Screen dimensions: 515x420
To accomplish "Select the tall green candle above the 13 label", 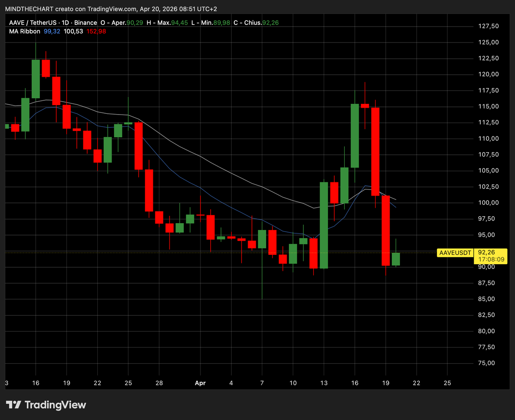I will click(324, 225).
